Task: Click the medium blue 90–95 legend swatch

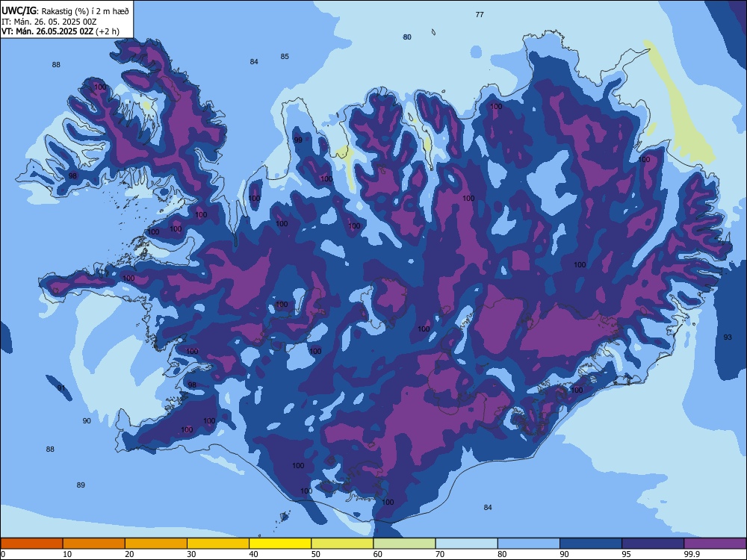Action: pyautogui.click(x=591, y=544)
